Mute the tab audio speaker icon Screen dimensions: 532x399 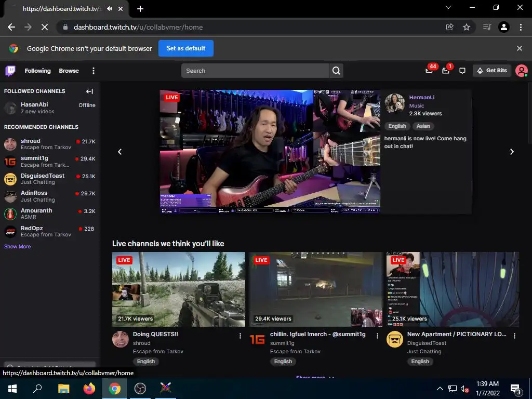click(109, 9)
